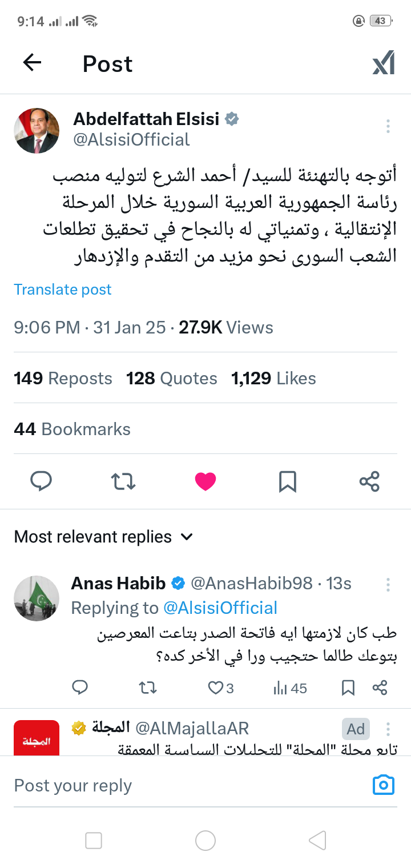The height and width of the screenshot is (868, 411).
Task: Open Abdelfattah Elsisi's profile picture
Action: pyautogui.click(x=37, y=131)
